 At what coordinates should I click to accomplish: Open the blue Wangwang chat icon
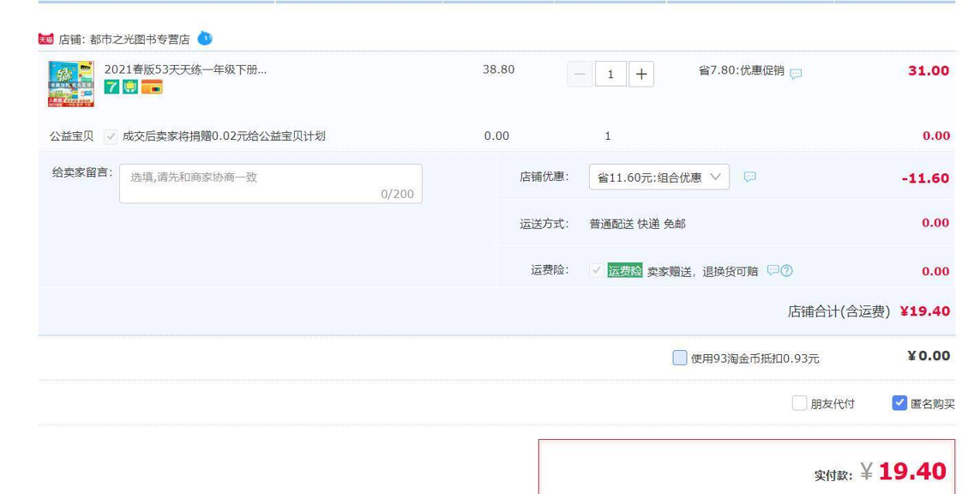(x=205, y=39)
